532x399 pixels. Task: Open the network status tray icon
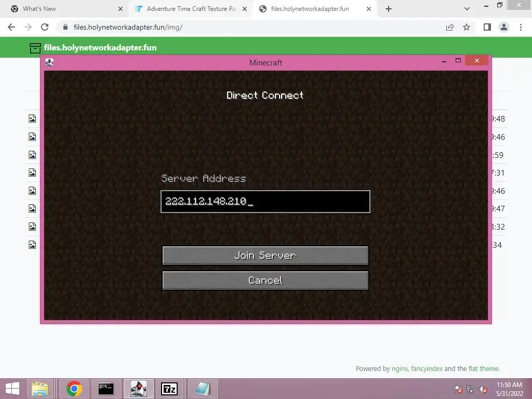(471, 389)
